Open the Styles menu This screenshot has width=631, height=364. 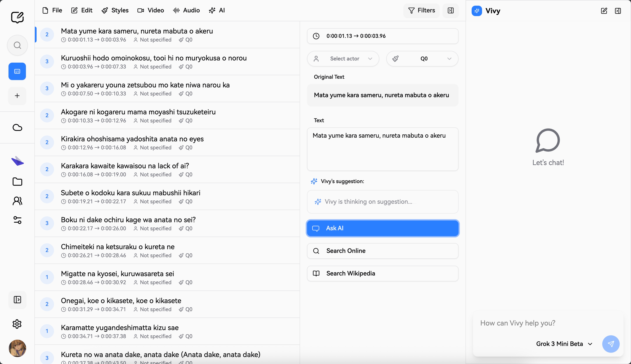(x=115, y=10)
